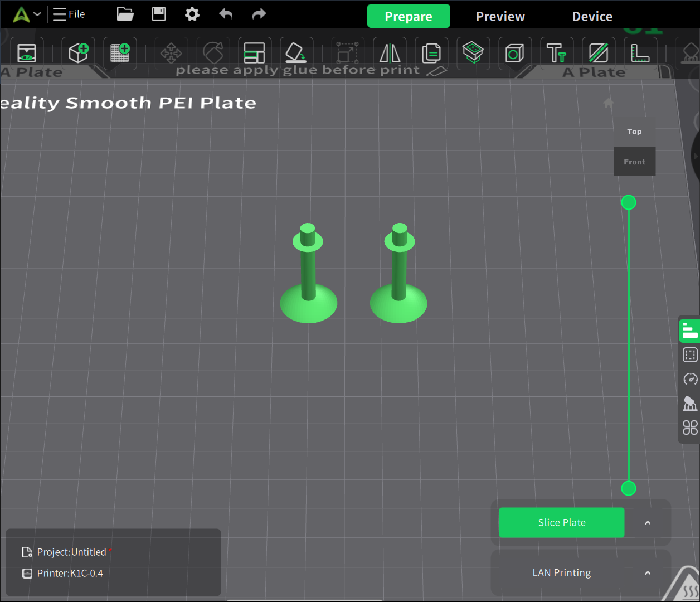Select the Measure ruler tool
Viewport: 700px width, 602px height.
point(640,54)
